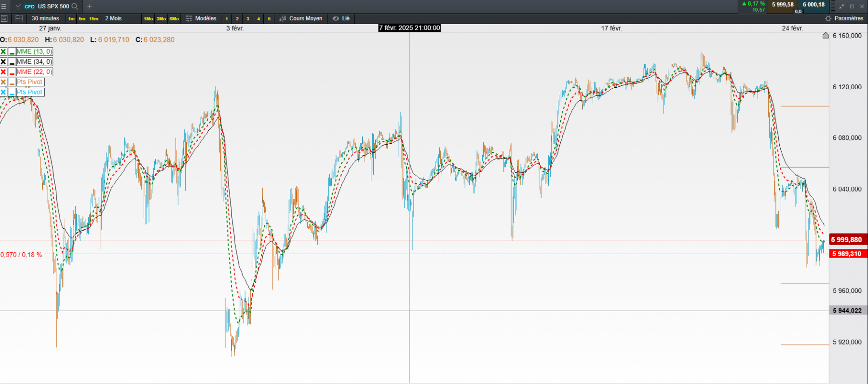Add a new chart tab with plus

click(89, 6)
